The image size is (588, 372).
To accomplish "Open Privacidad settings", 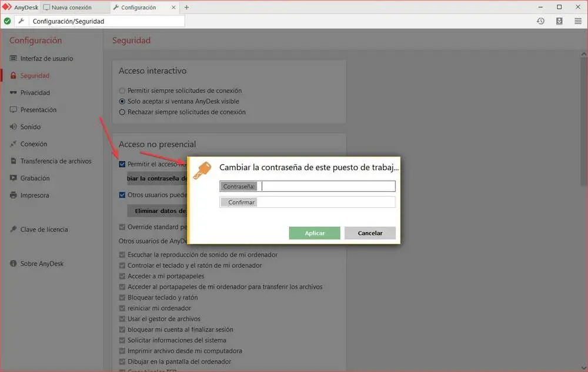I will [x=35, y=92].
